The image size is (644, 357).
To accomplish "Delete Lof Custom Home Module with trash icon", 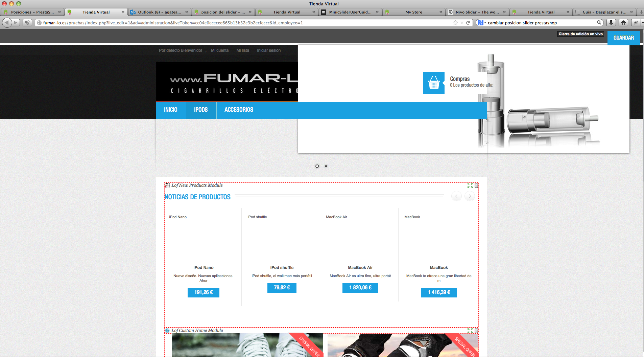I will (476, 331).
